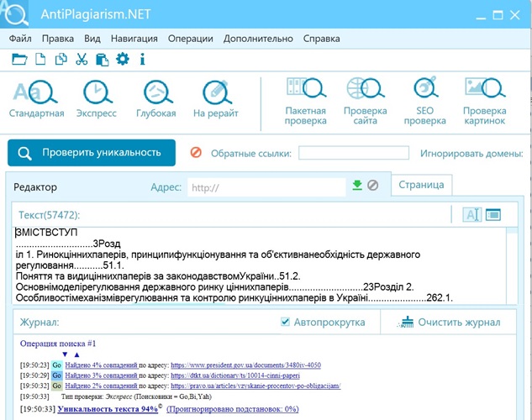
Task: Open the Навигация menu
Action: click(134, 39)
